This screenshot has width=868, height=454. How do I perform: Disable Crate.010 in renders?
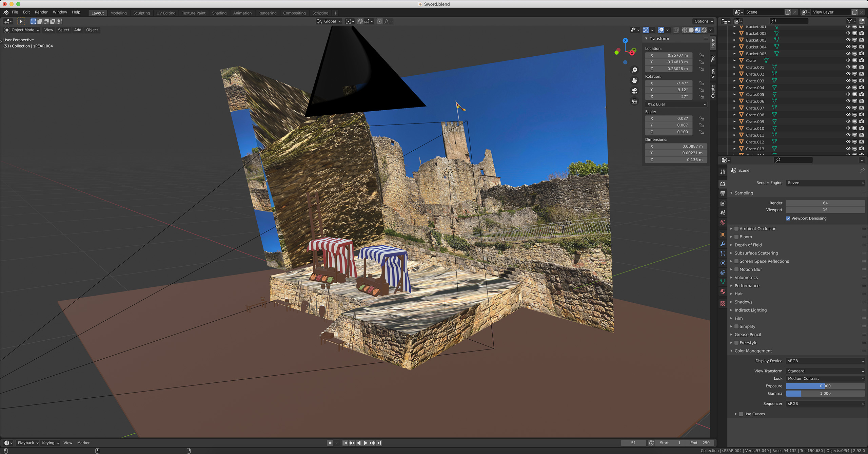tap(862, 128)
